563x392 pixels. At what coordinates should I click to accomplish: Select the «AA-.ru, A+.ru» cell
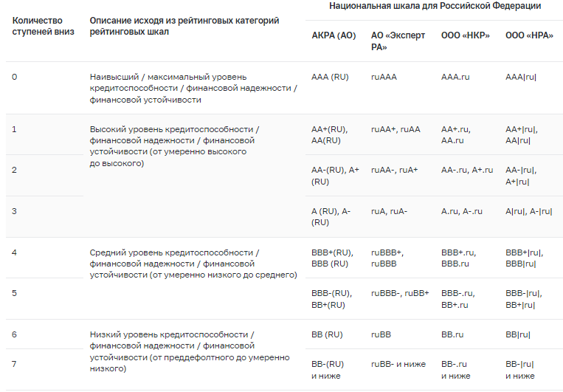(x=466, y=170)
